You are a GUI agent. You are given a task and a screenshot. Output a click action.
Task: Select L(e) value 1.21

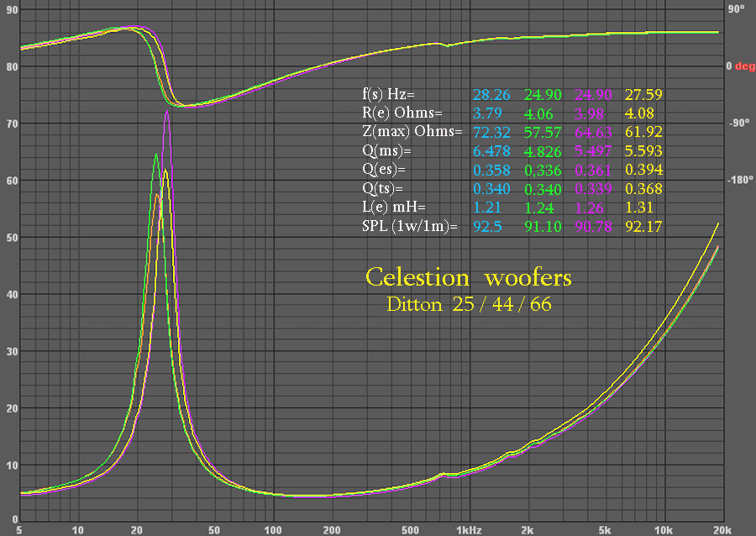pos(487,208)
